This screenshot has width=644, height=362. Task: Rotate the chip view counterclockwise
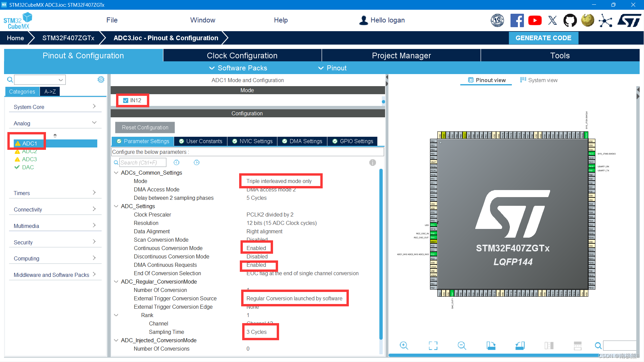click(520, 346)
